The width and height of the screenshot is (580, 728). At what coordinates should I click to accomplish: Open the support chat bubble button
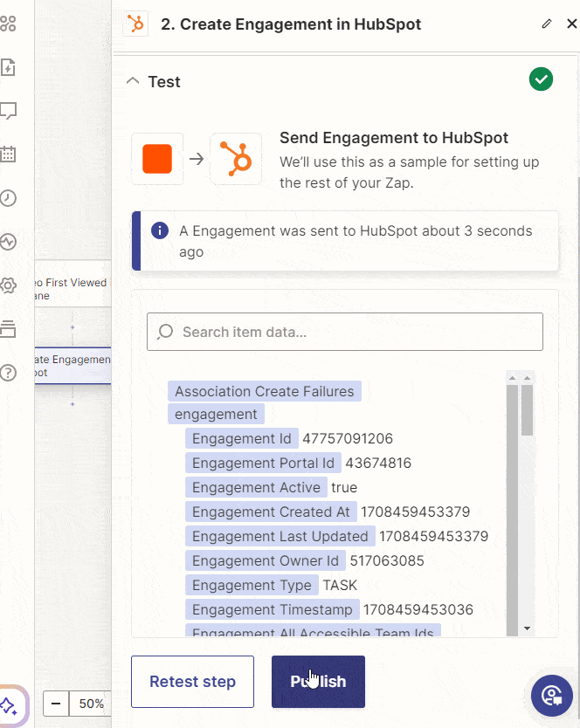(x=552, y=696)
